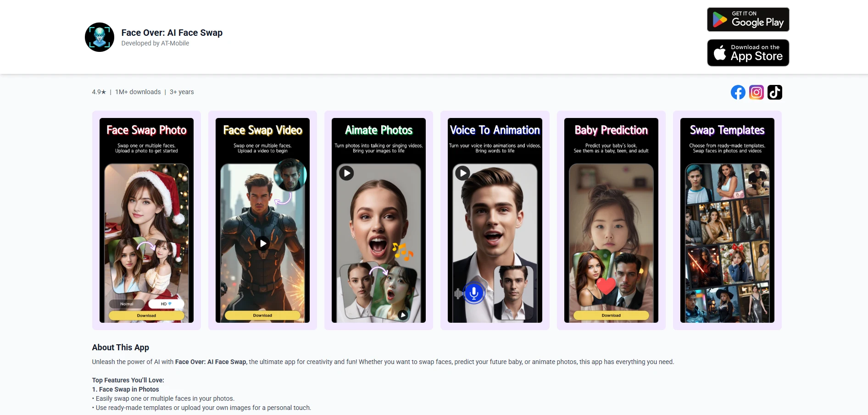The image size is (868, 415).
Task: Open the Facebook social icon
Action: (x=738, y=92)
